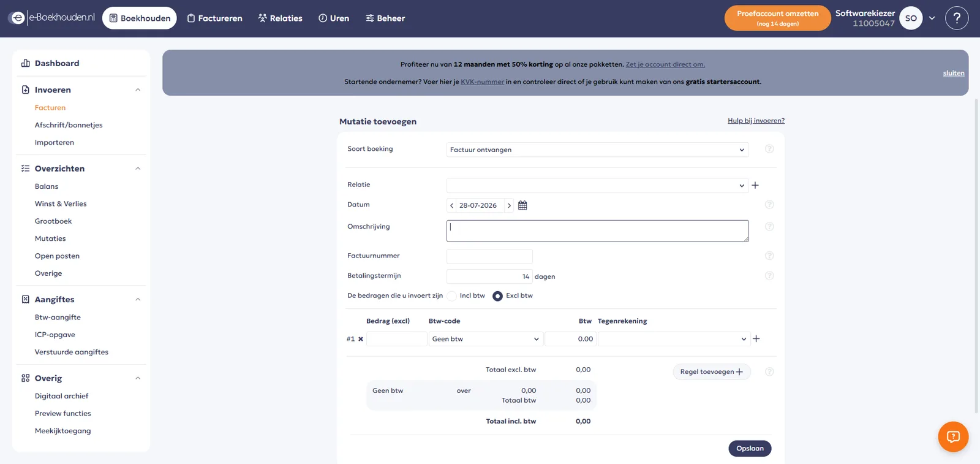Image resolution: width=980 pixels, height=464 pixels.
Task: Select Excl btw radio option
Action: 498,296
